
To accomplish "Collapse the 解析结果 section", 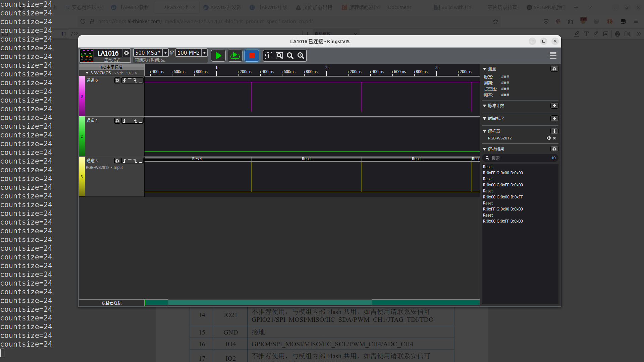I will (485, 149).
